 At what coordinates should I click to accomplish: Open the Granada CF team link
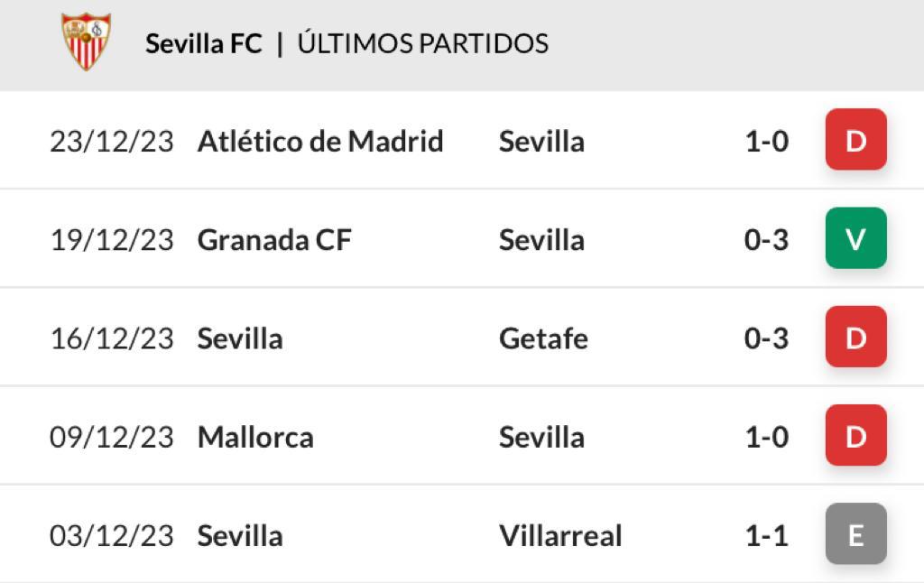(274, 240)
